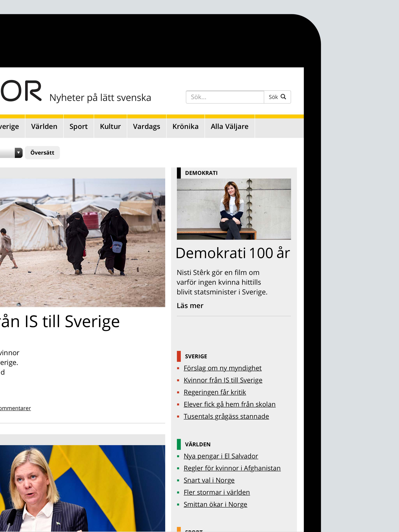Image resolution: width=399 pixels, height=532 pixels.
Task: Open Kvinnor från IS till Sverige list link
Action: click(x=223, y=380)
